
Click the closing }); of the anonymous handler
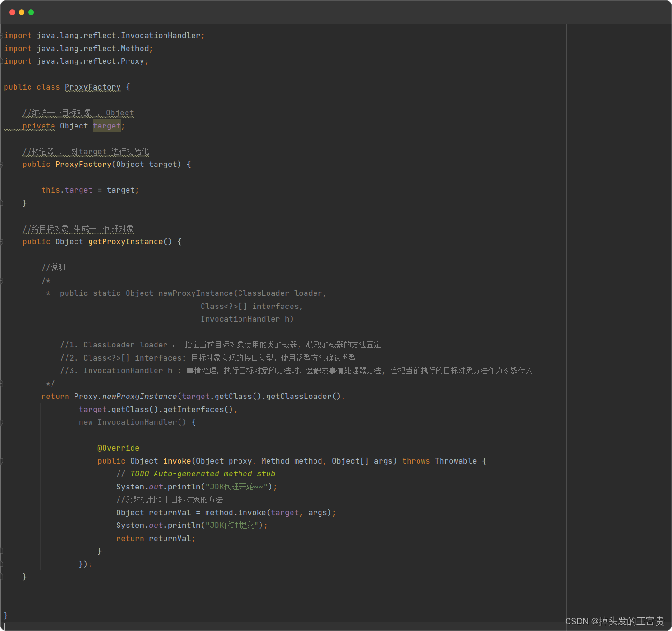[x=85, y=564]
